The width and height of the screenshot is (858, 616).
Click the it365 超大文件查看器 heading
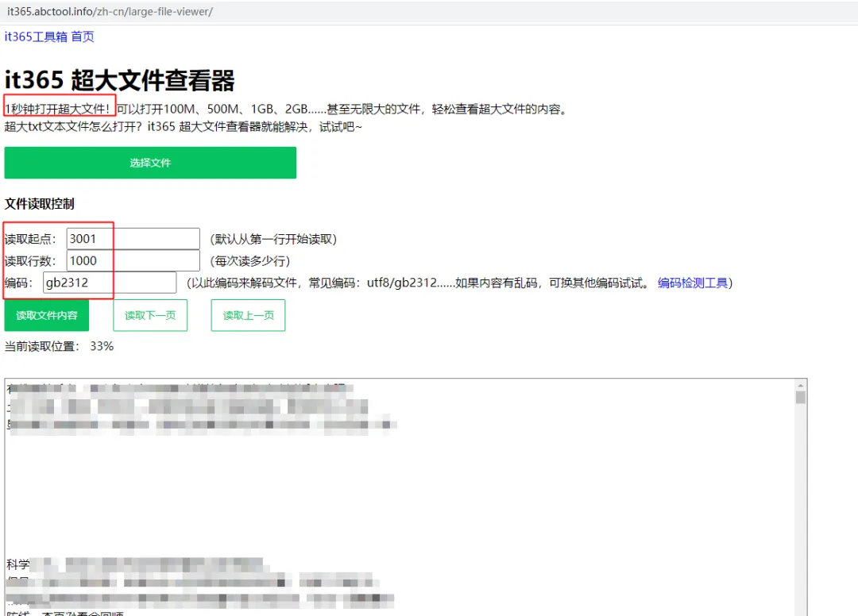click(120, 80)
